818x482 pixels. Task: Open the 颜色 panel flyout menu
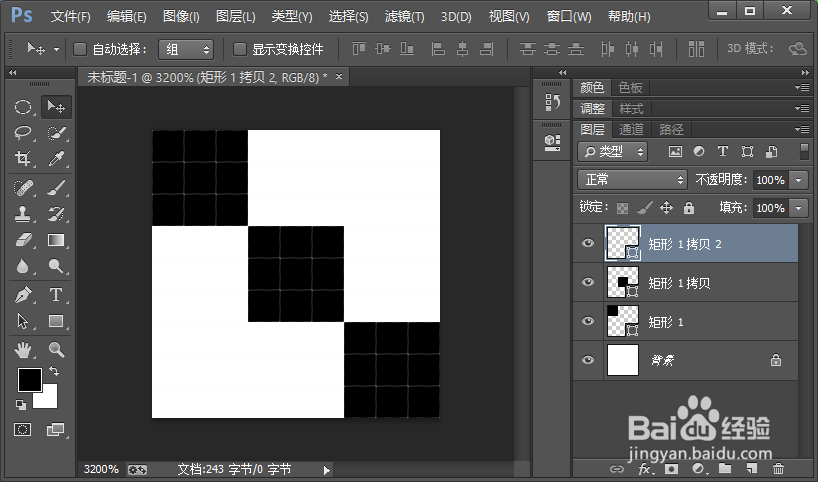tap(802, 88)
